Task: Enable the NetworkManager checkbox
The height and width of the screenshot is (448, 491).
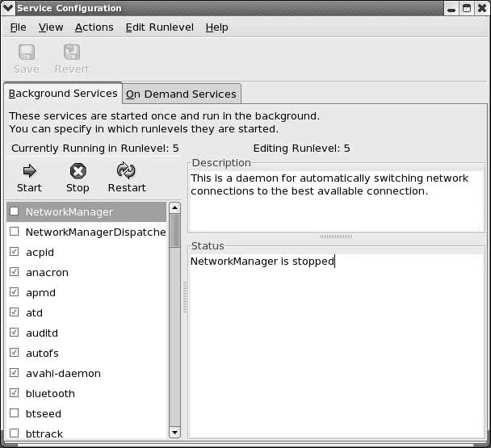Action: [14, 211]
